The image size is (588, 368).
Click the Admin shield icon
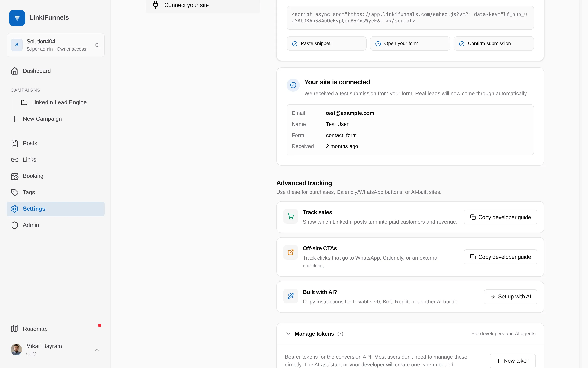click(x=14, y=225)
